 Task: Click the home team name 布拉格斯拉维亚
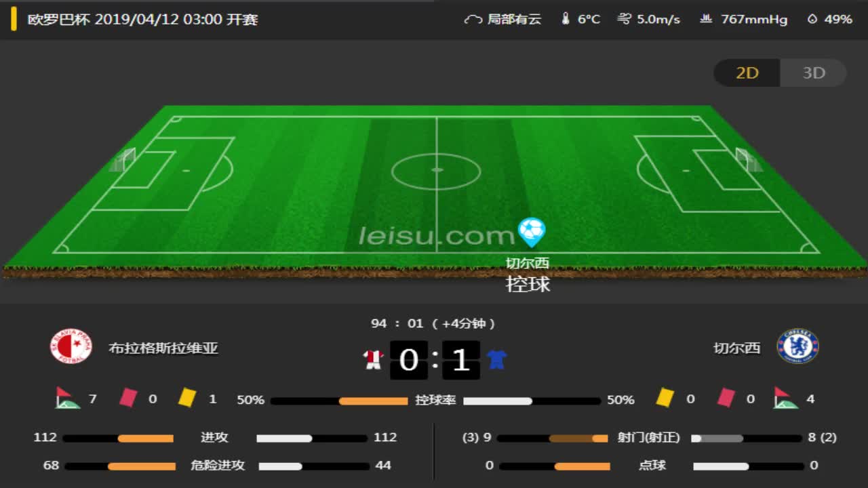tap(163, 348)
